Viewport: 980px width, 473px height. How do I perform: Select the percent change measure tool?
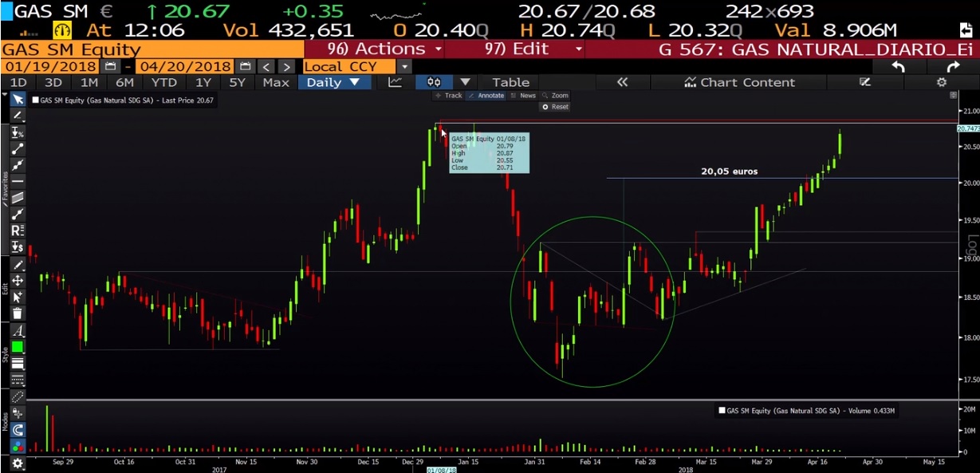[17, 132]
